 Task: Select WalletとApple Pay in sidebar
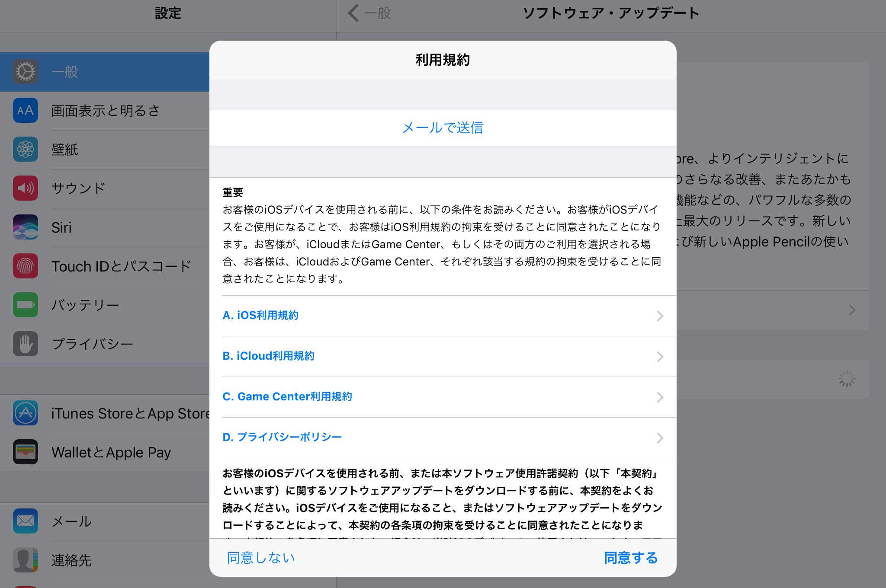(x=105, y=452)
